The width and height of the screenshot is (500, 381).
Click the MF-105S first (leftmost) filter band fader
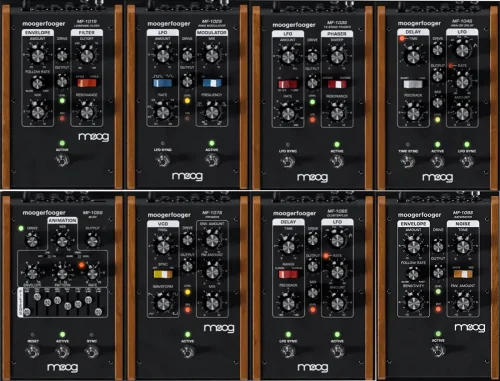[27, 312]
